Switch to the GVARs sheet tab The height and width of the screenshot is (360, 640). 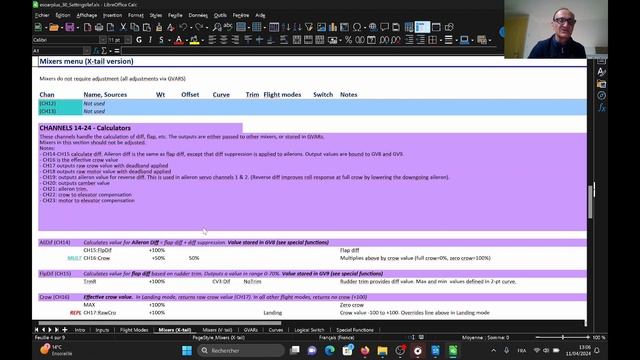[x=250, y=330]
